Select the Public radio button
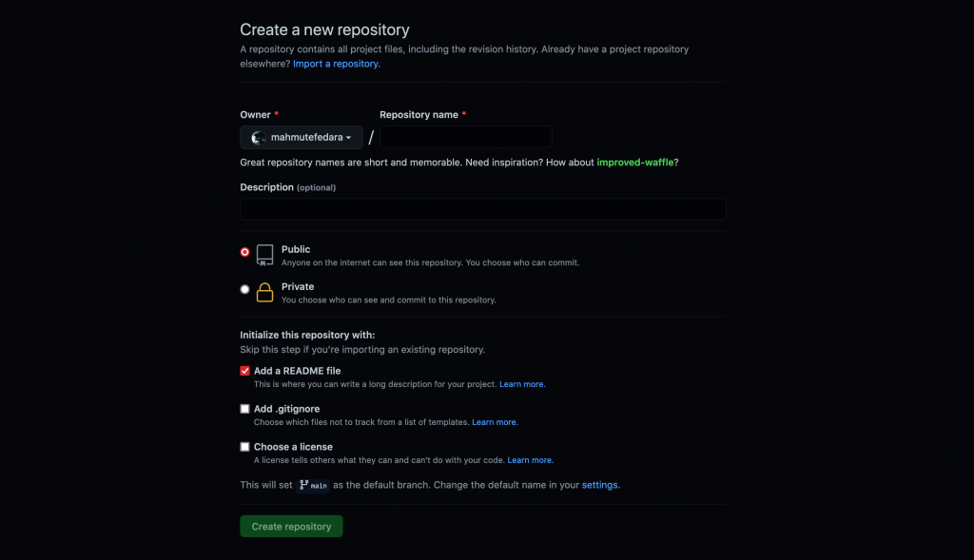Image resolution: width=974 pixels, height=560 pixels. pos(244,252)
